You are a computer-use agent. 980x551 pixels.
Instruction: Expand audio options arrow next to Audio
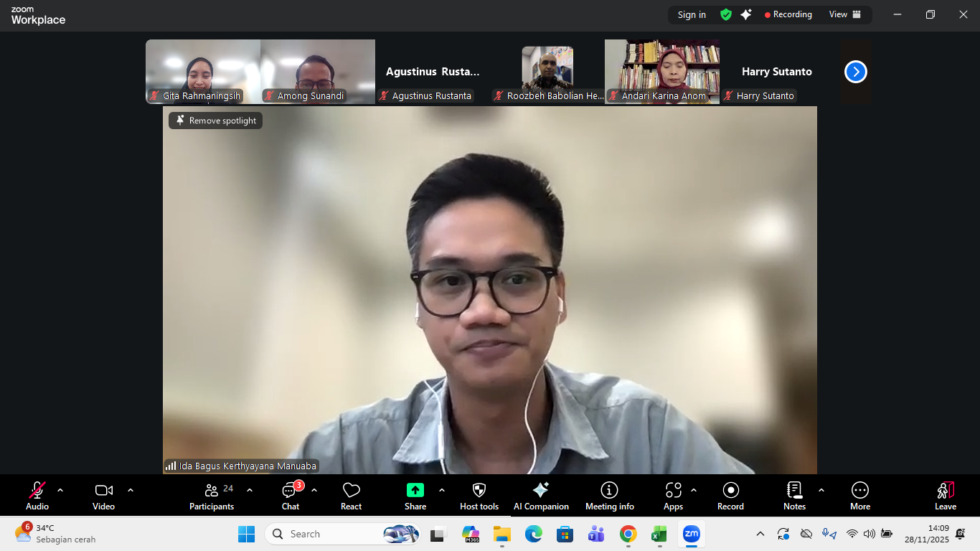(60, 490)
